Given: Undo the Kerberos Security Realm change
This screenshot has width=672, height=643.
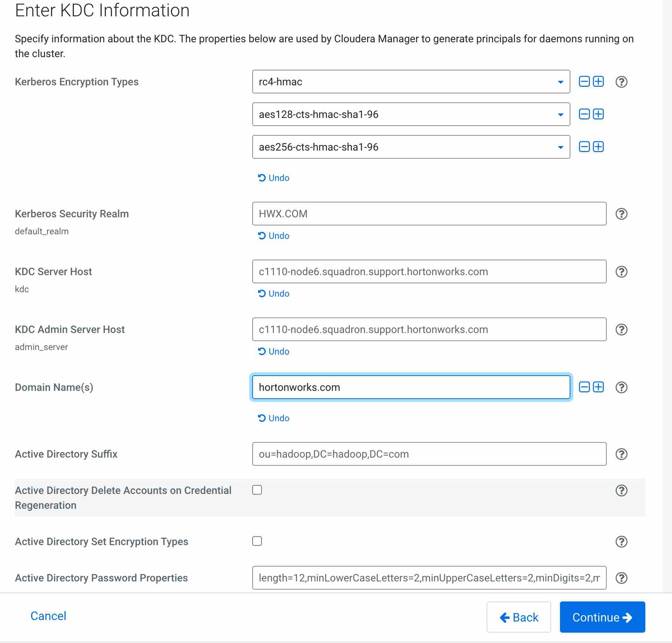Looking at the screenshot, I should [x=274, y=236].
